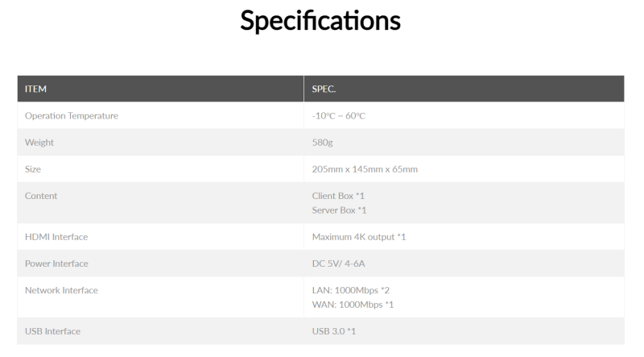This screenshot has height=357, width=644.
Task: Select the Weight row label
Action: (x=39, y=143)
